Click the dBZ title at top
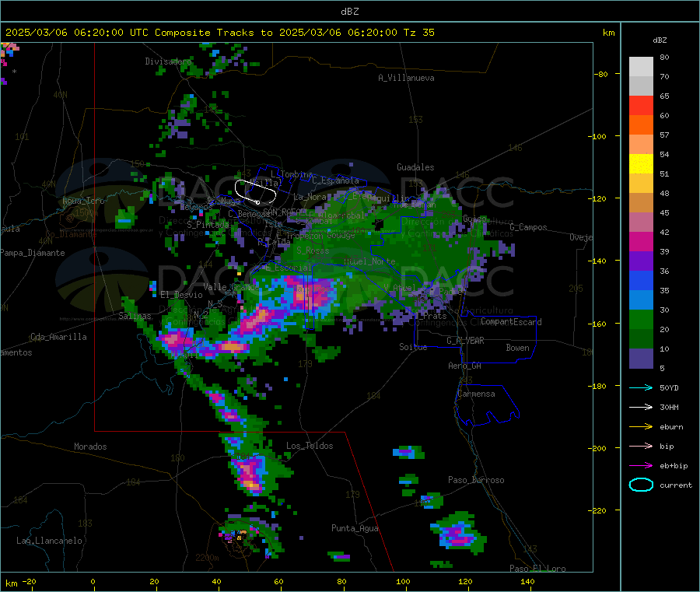The image size is (700, 592). [x=349, y=12]
